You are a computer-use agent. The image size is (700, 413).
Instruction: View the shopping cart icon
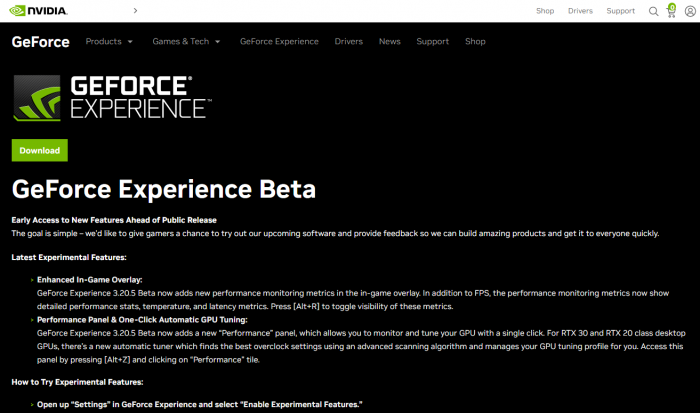tap(671, 10)
